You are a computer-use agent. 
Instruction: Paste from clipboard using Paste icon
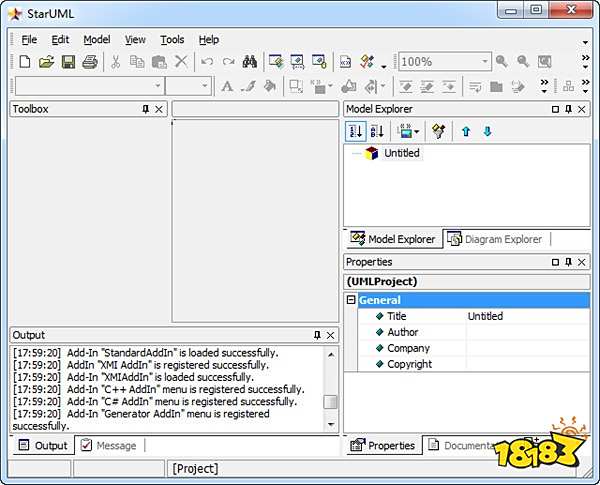click(x=159, y=62)
